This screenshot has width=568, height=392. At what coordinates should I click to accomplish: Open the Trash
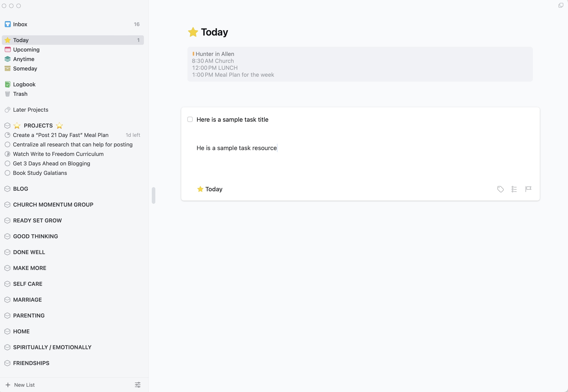[x=73, y=94]
